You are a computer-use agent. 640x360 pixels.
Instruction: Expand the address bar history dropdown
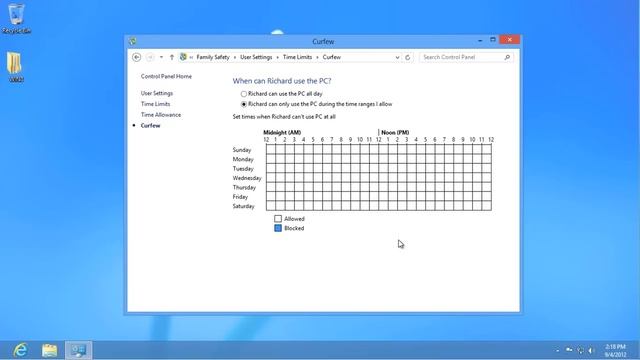pyautogui.click(x=397, y=58)
